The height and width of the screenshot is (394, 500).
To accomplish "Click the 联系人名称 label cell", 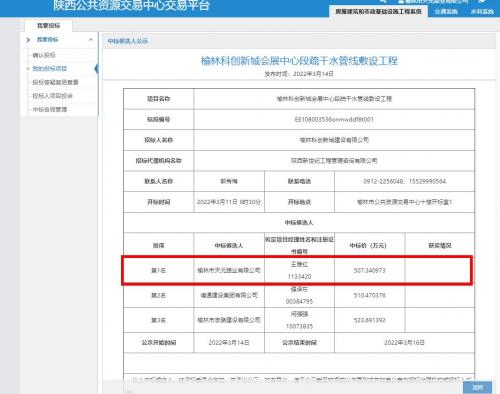I will pyautogui.click(x=159, y=181).
